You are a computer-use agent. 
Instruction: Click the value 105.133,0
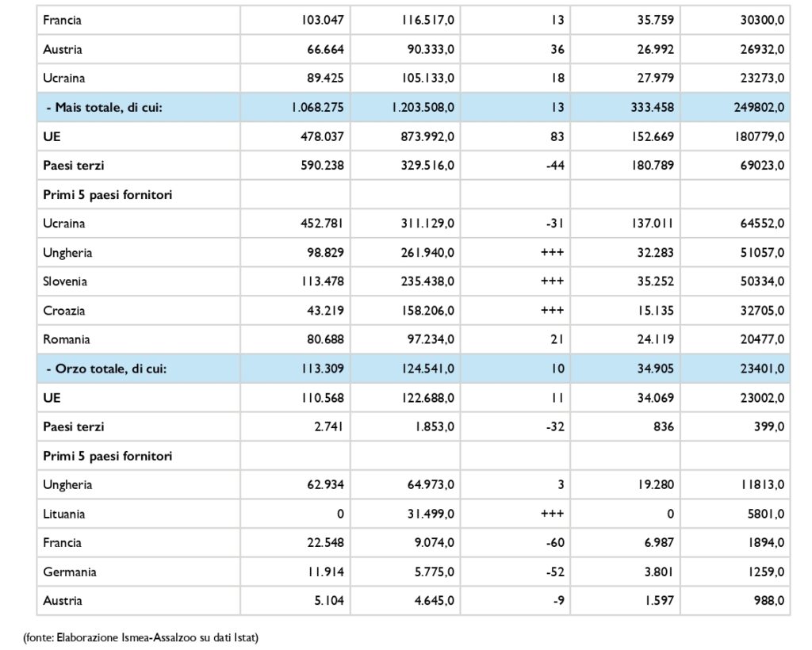pyautogui.click(x=427, y=78)
